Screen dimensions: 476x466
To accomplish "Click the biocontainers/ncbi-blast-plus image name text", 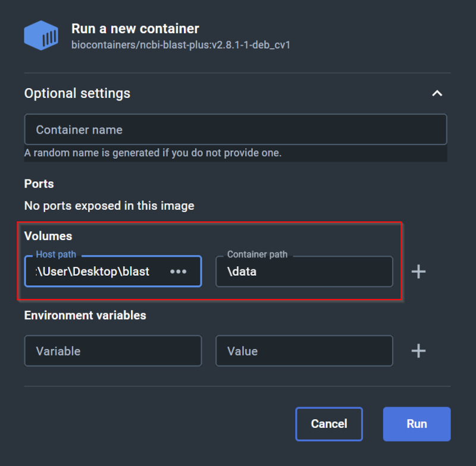I will point(180,45).
